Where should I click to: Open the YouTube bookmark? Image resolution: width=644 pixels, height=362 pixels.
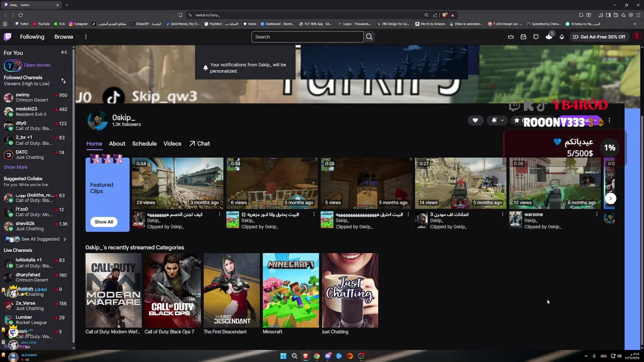point(41,24)
